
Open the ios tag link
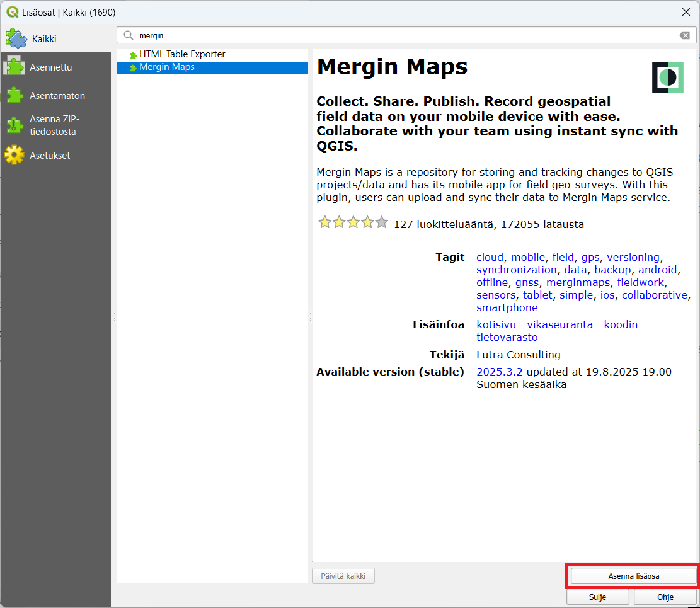click(607, 295)
